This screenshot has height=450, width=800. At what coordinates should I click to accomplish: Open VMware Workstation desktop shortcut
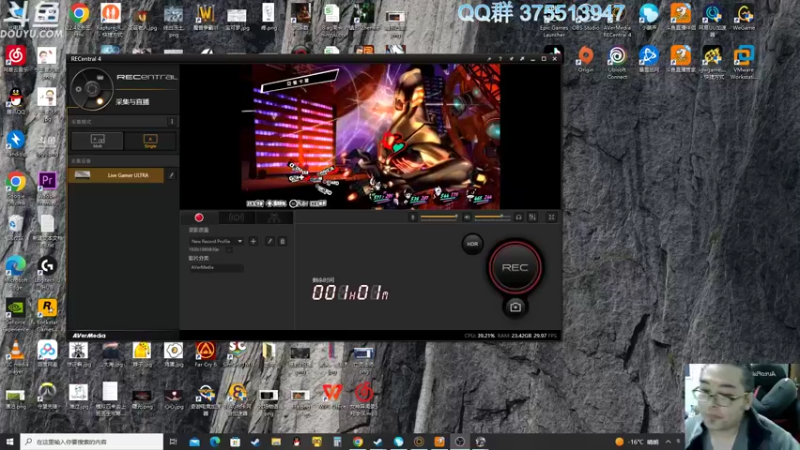(743, 62)
